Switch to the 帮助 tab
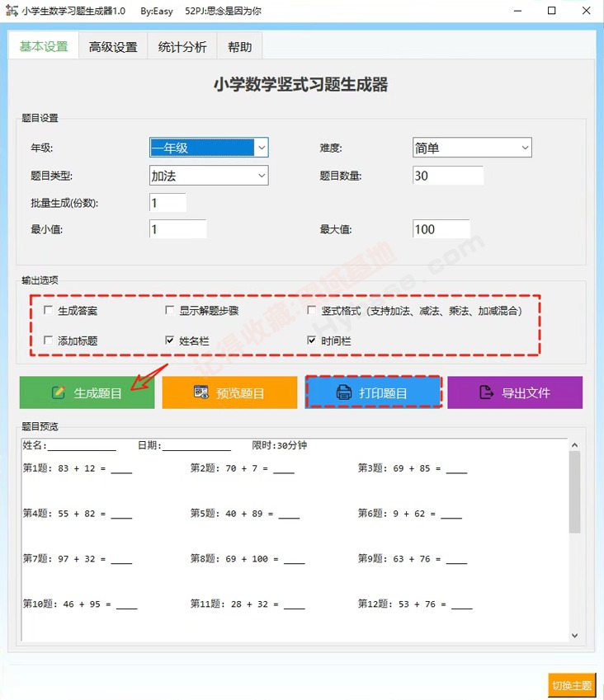The width and height of the screenshot is (604, 700). click(239, 46)
